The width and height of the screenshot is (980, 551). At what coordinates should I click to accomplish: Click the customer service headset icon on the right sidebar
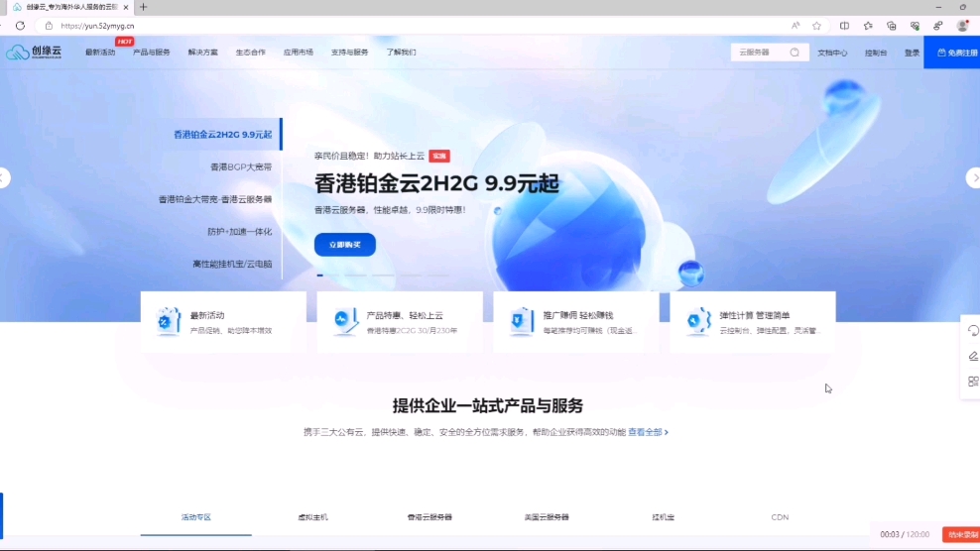click(x=972, y=330)
